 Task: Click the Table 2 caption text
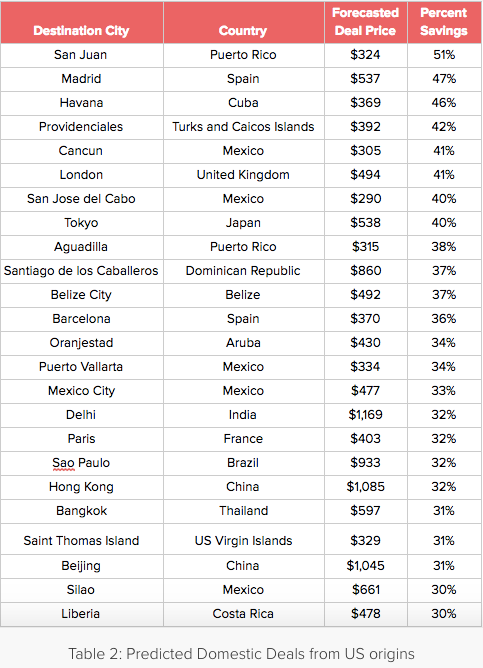[x=242, y=654]
